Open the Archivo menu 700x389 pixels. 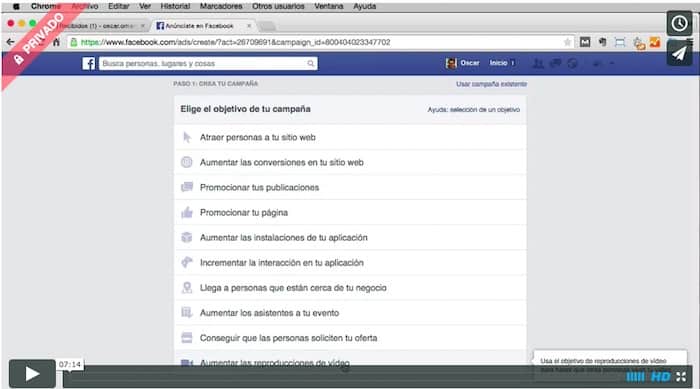(x=85, y=6)
